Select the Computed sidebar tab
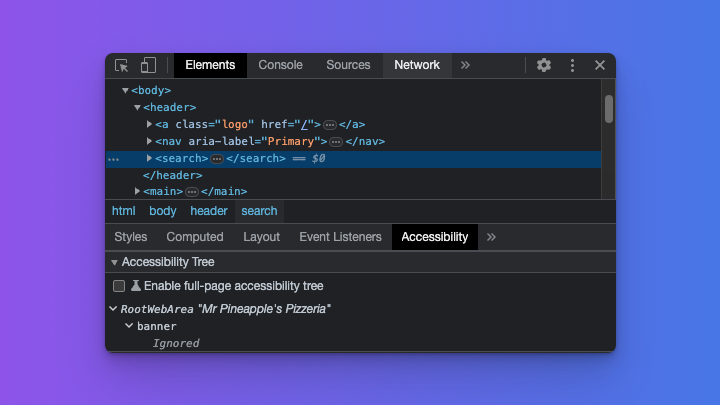Viewport: 720px width, 405px height. coord(195,237)
